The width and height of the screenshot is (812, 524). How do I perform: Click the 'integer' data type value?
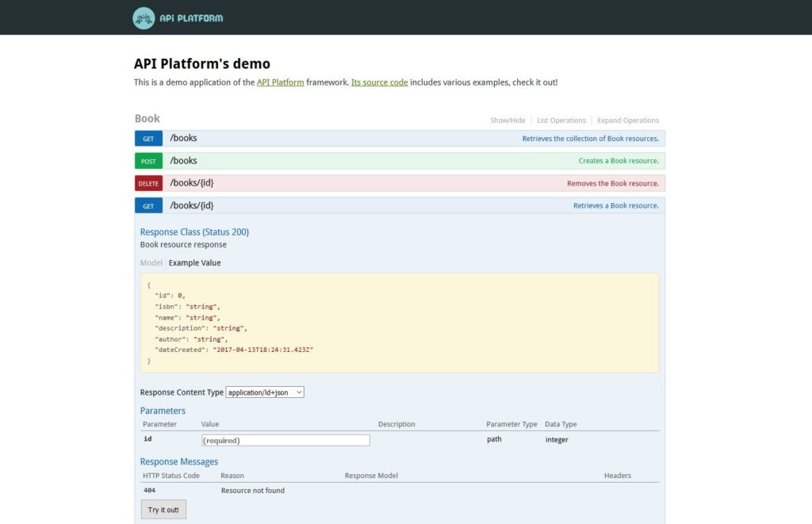pos(557,440)
